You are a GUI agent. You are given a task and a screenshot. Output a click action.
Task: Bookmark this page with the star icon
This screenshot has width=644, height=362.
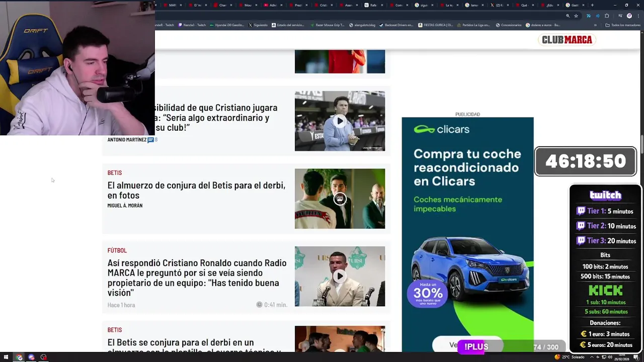point(576,16)
